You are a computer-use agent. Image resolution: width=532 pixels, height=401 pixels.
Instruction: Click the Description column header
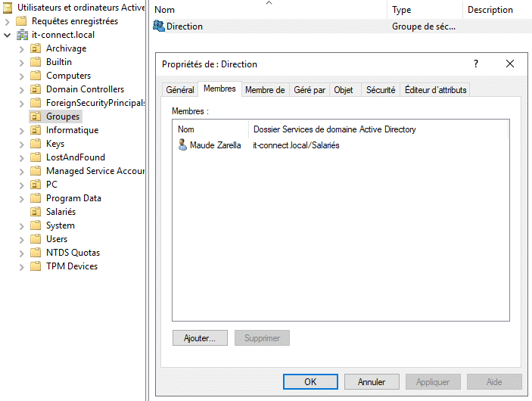tap(497, 10)
